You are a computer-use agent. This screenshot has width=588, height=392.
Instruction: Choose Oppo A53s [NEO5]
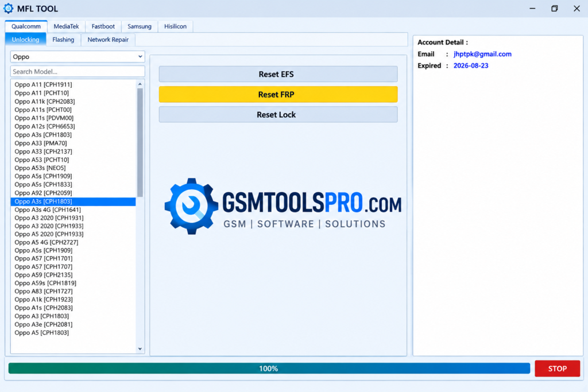pos(73,168)
